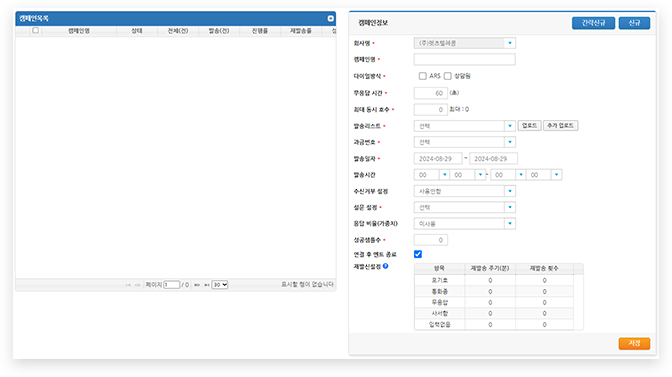The height and width of the screenshot is (377, 672).
Task: Enable the 상담원 dial method checkbox
Action: [447, 76]
